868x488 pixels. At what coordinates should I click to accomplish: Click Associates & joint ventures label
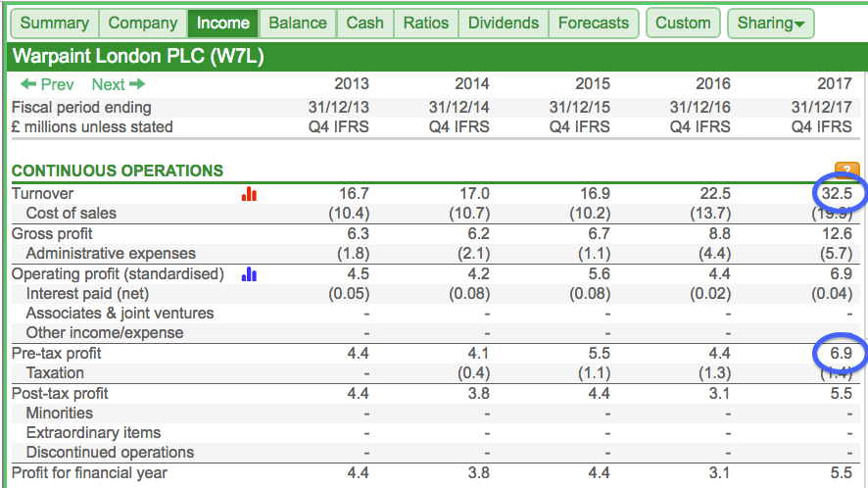[120, 313]
